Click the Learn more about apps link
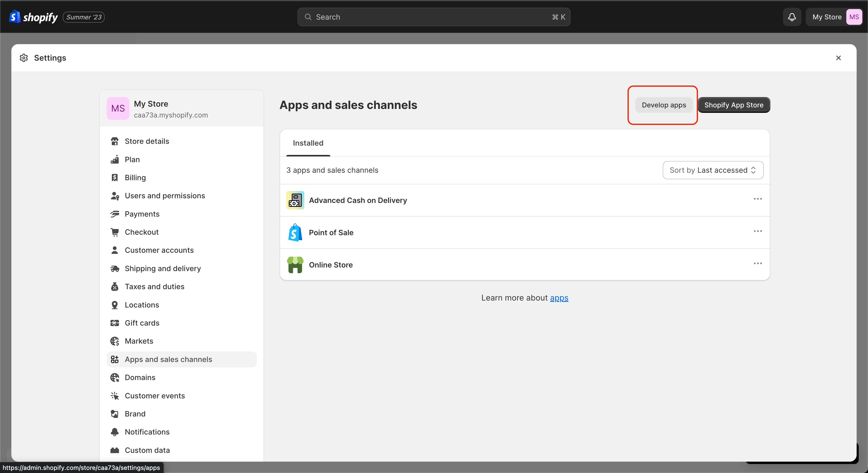This screenshot has height=473, width=868. [559, 297]
